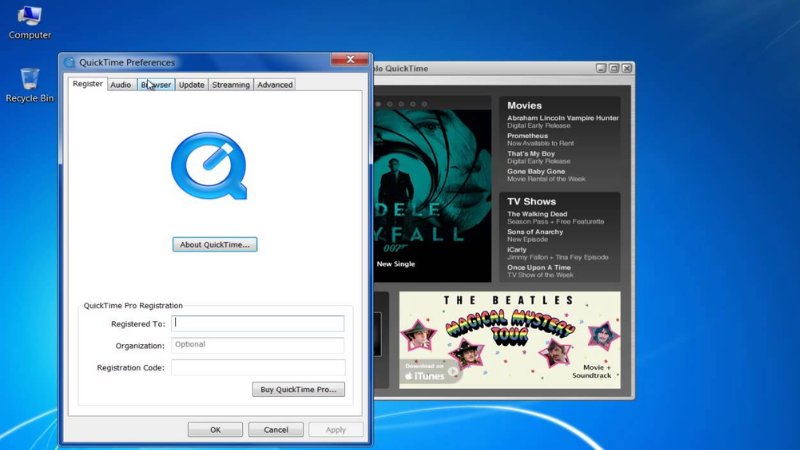
Task: Cancel the preferences dialog
Action: pyautogui.click(x=276, y=430)
